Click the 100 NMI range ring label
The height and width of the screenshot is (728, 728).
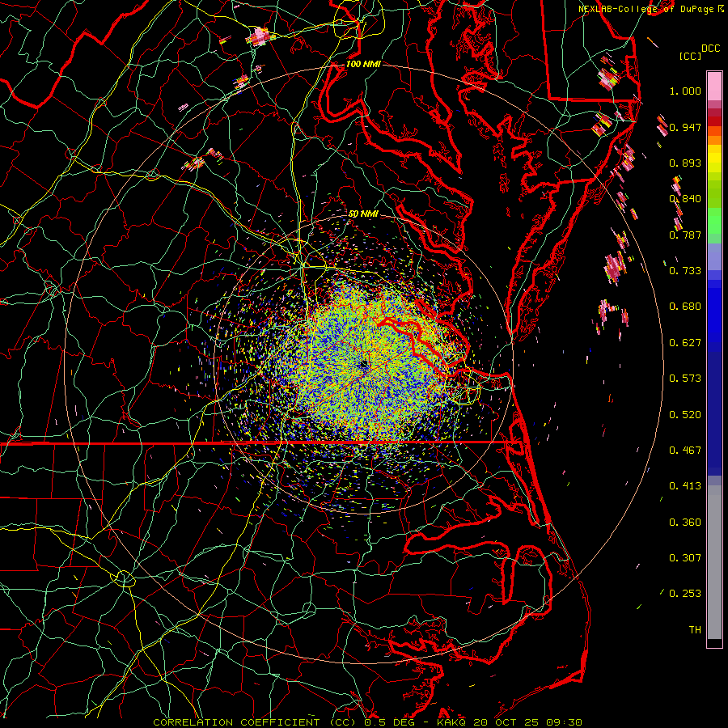363,64
